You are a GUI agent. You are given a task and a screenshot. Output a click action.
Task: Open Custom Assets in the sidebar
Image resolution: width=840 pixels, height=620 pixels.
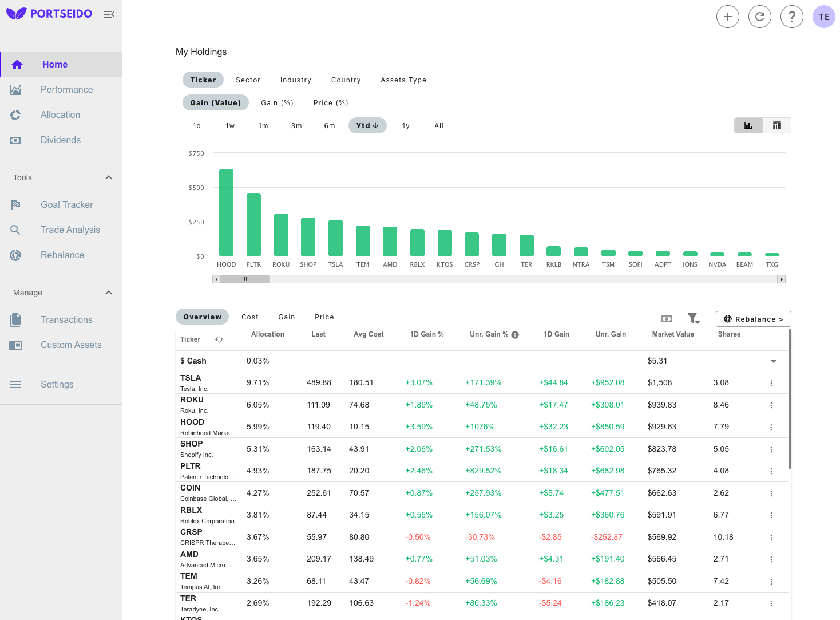coord(71,345)
